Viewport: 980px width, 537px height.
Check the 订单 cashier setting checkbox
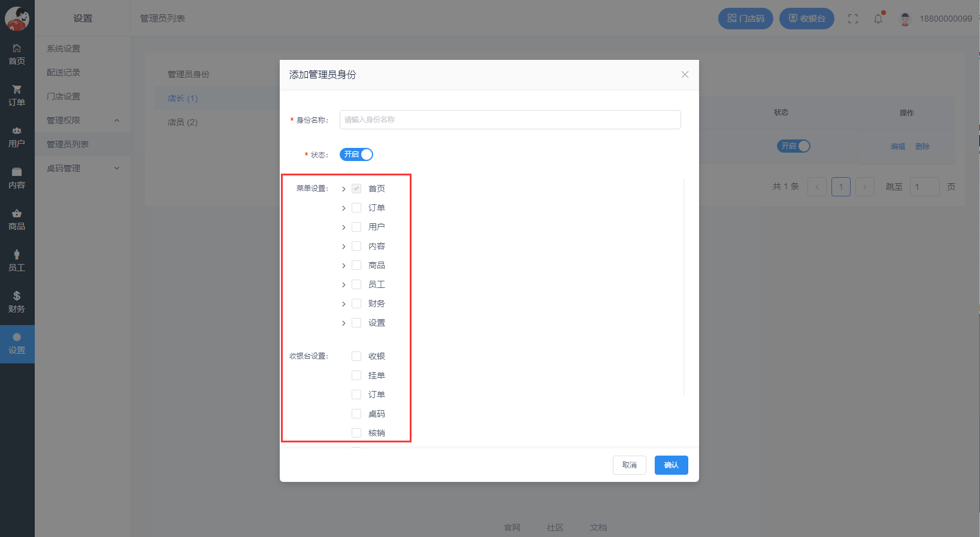coord(356,395)
